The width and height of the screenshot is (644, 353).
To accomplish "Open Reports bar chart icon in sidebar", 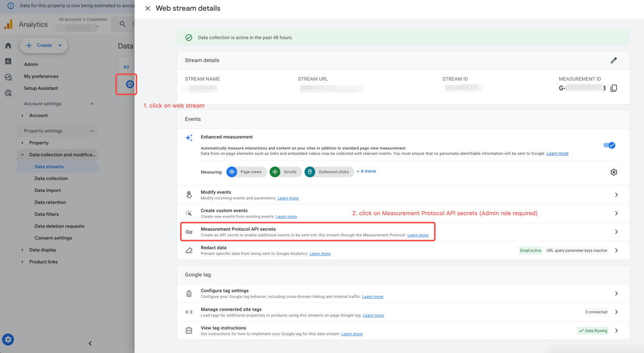I will 8,62.
